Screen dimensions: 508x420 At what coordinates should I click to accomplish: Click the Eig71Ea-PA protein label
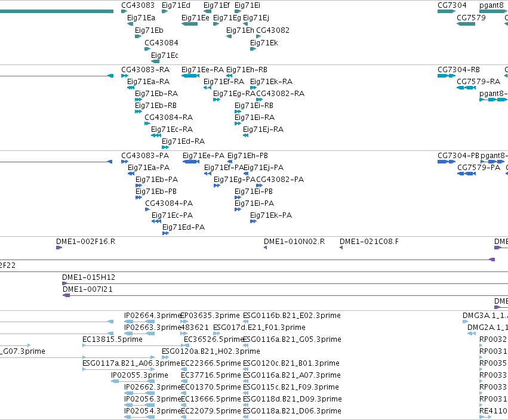point(149,168)
